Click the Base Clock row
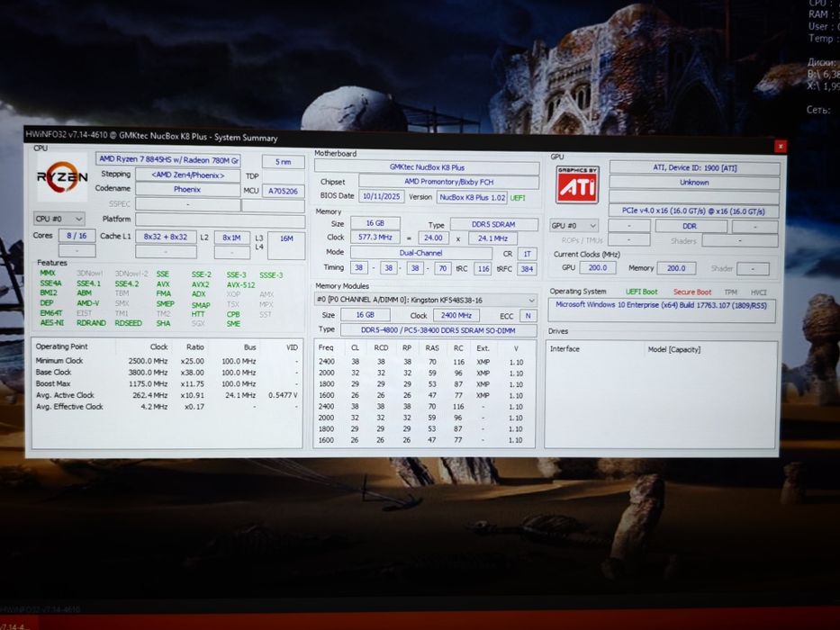 coord(167,373)
